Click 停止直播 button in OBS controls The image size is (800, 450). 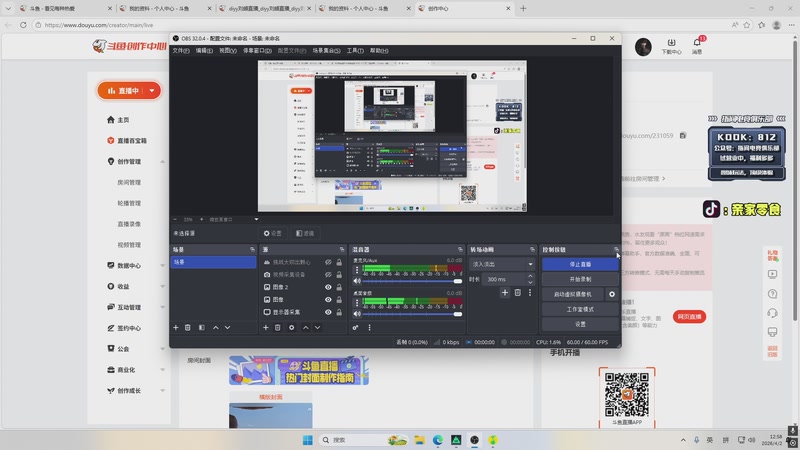[580, 264]
